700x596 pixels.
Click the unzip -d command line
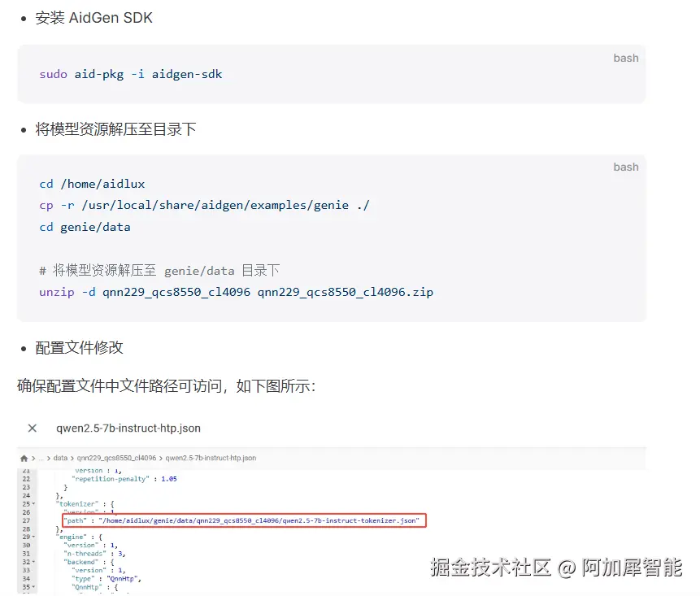236,292
